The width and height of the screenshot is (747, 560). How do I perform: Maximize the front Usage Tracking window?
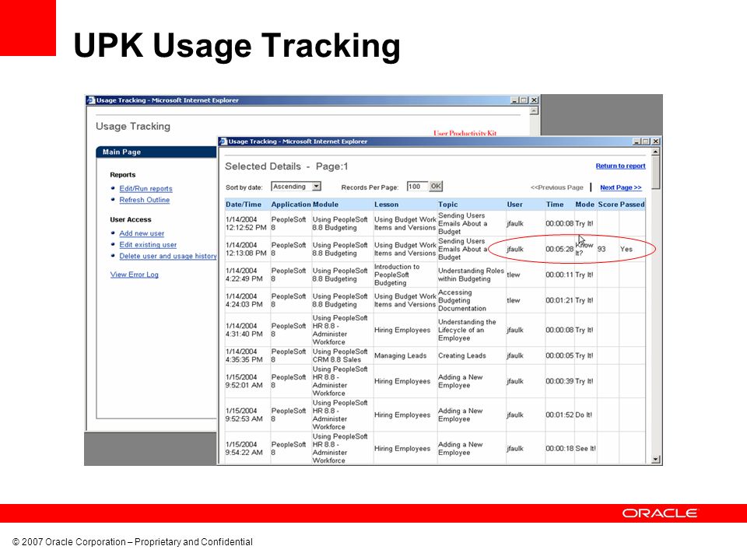point(646,142)
